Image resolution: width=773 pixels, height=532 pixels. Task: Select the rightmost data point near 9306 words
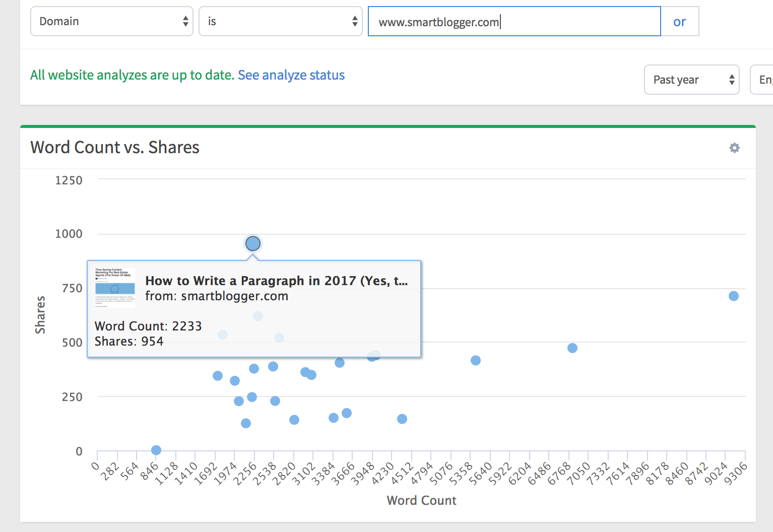tap(734, 296)
